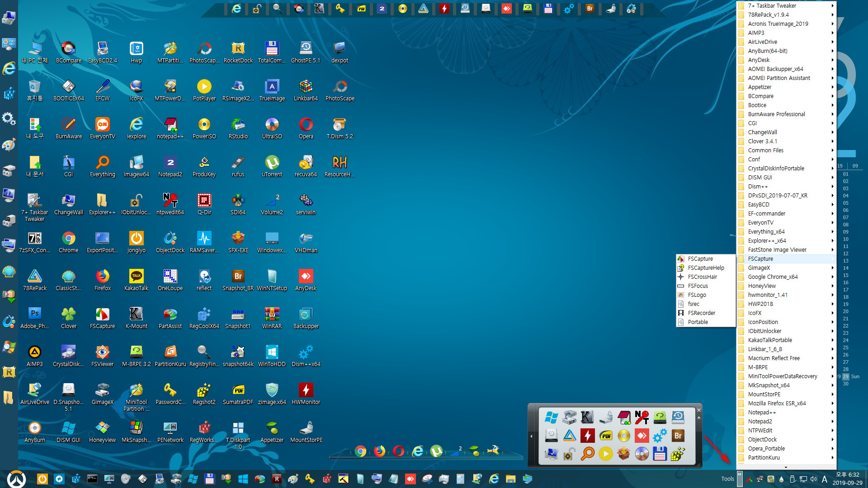Expand the BurnAware Professional menu folder
Viewport: 868px width, 488px height.
point(786,114)
